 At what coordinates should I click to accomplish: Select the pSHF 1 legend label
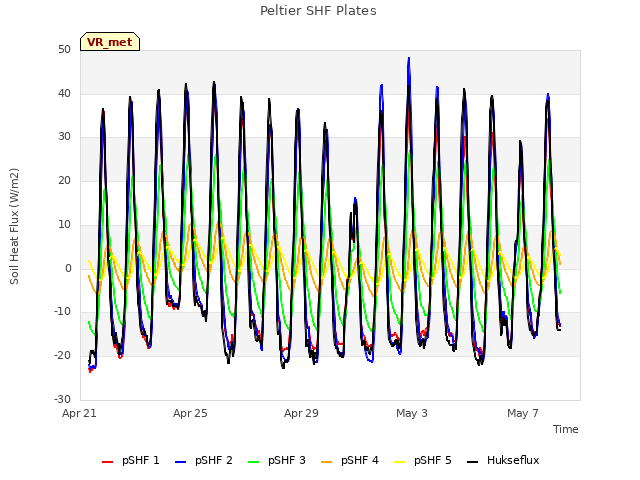[140, 460]
